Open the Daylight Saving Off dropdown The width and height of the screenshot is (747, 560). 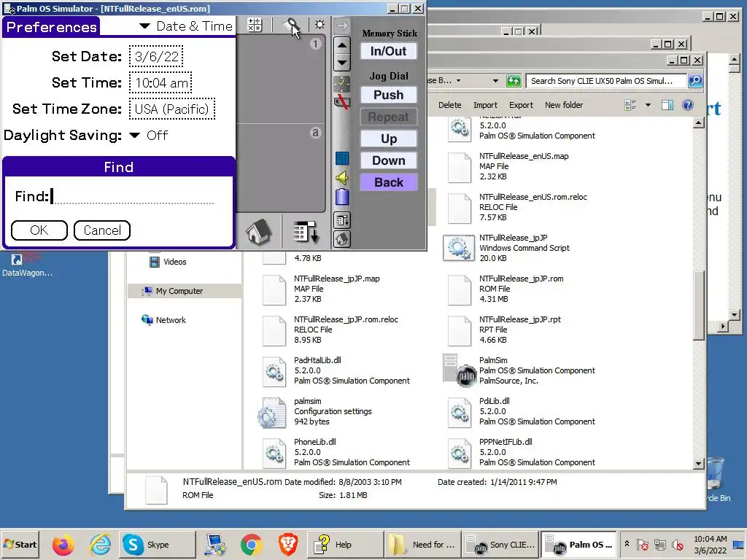149,136
